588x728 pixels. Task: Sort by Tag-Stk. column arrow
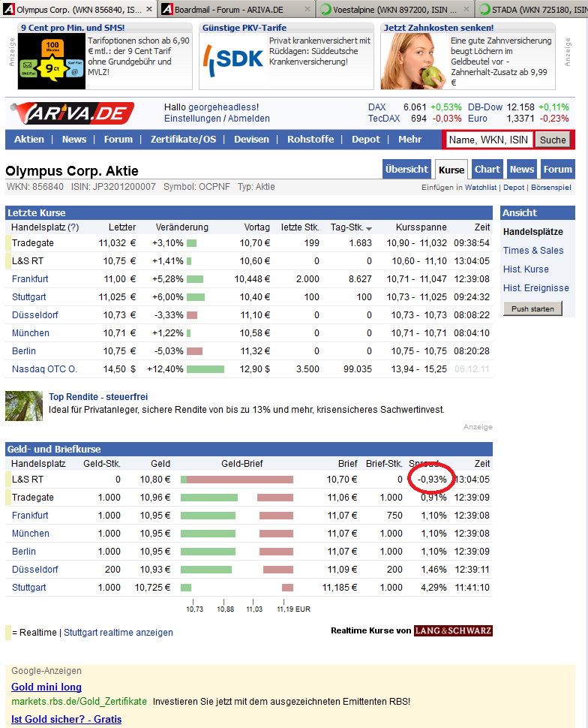click(x=369, y=228)
